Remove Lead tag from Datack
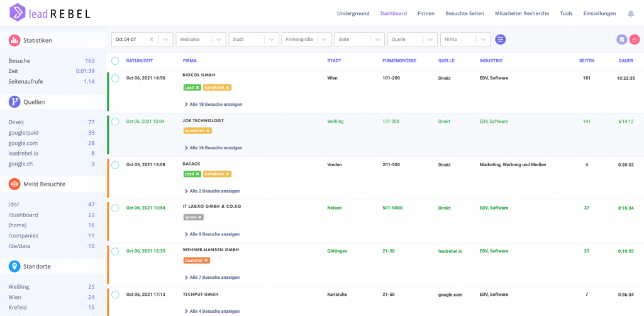This screenshot has width=644, height=316. pos(197,174)
